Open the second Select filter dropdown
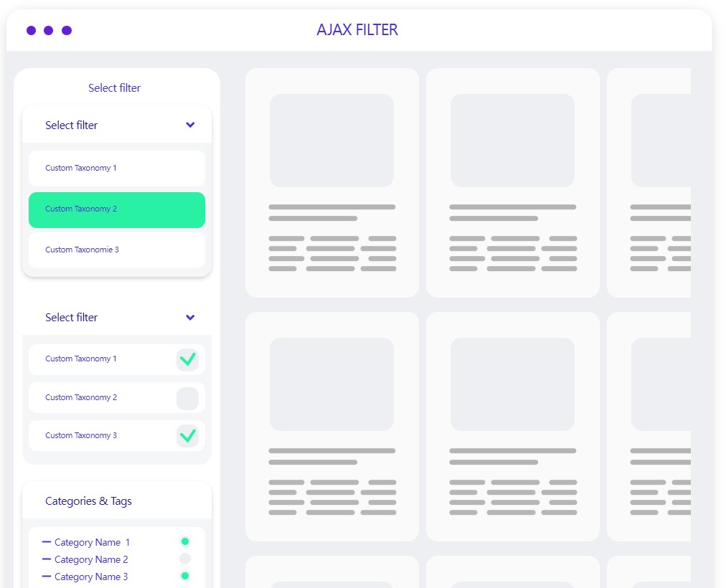The width and height of the screenshot is (726, 588). pyautogui.click(x=117, y=318)
